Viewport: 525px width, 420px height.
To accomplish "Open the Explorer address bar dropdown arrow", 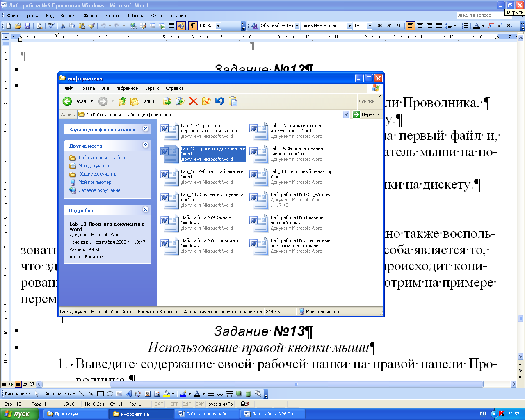I will click(x=346, y=114).
